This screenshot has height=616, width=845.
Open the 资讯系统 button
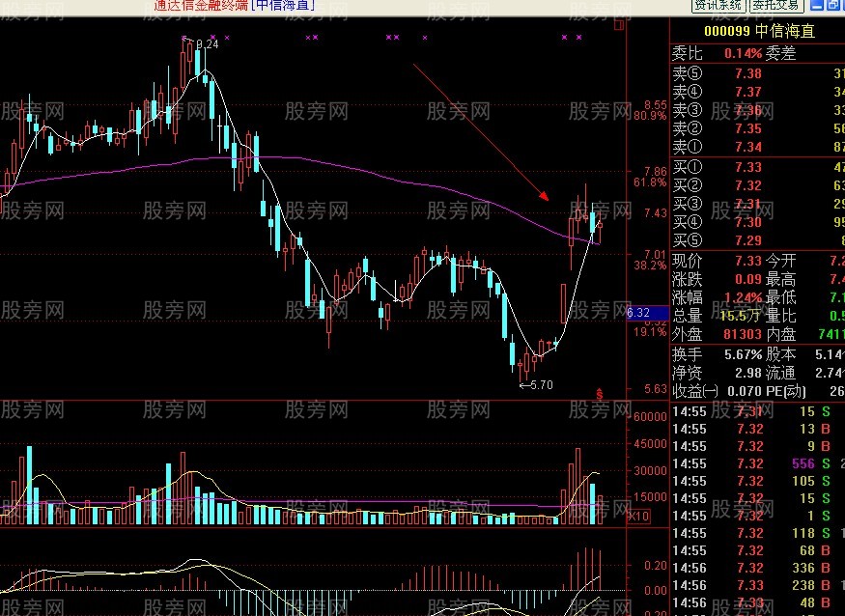coord(718,6)
